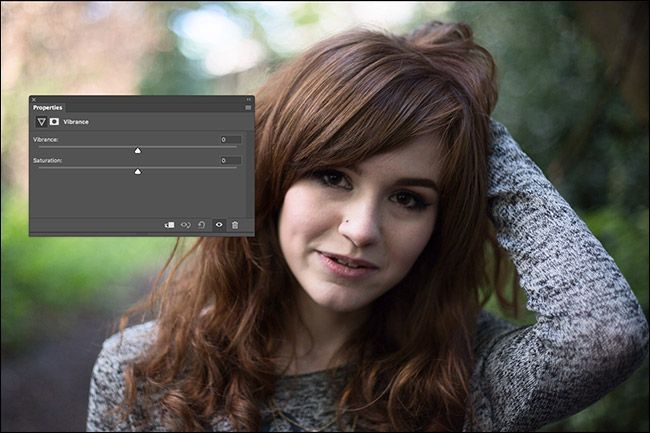650x433 pixels.
Task: Select the Vibrance adjustment triangle icon
Action: pos(41,122)
